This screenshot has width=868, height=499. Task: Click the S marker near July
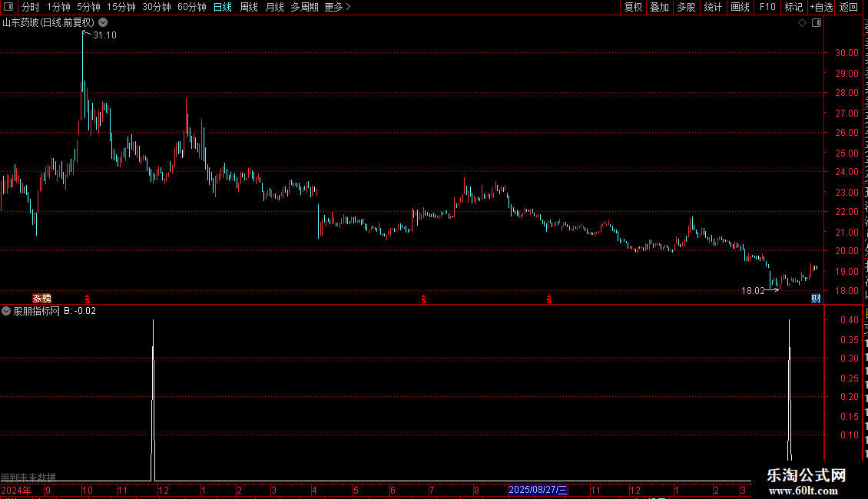click(x=424, y=299)
